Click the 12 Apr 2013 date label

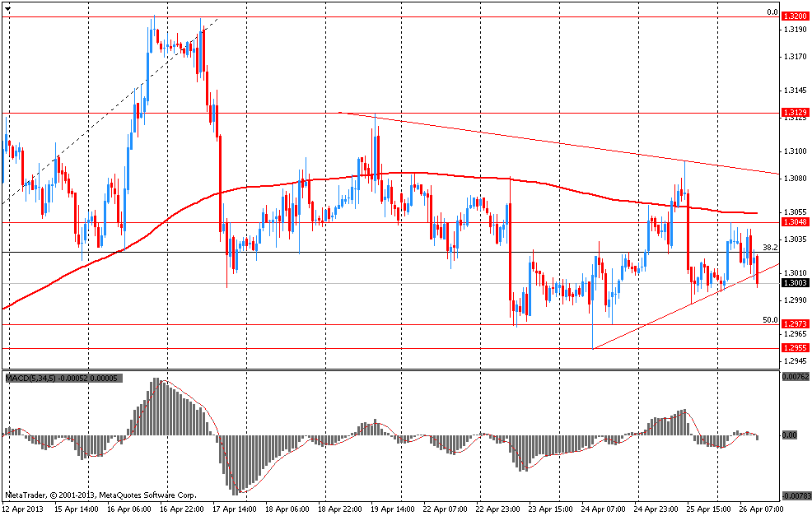(x=22, y=509)
